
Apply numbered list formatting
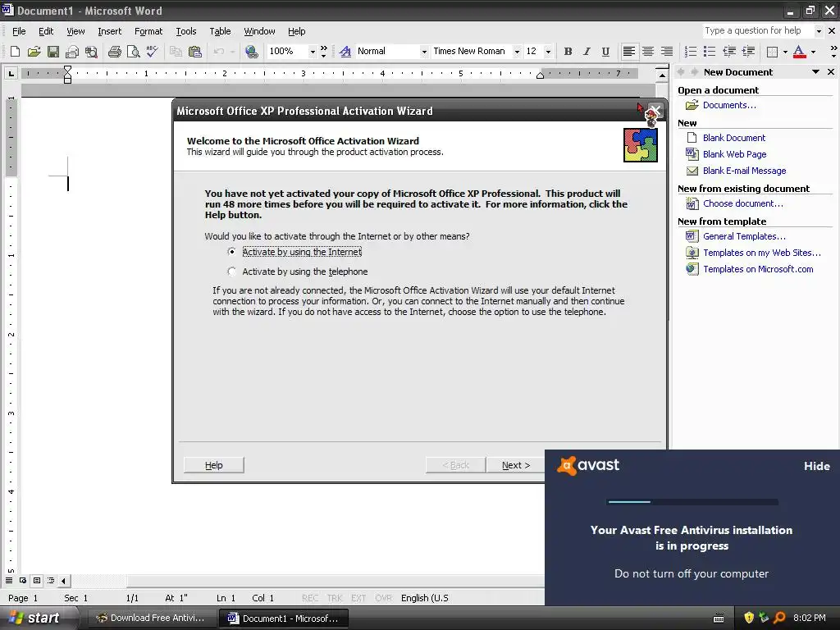point(691,52)
